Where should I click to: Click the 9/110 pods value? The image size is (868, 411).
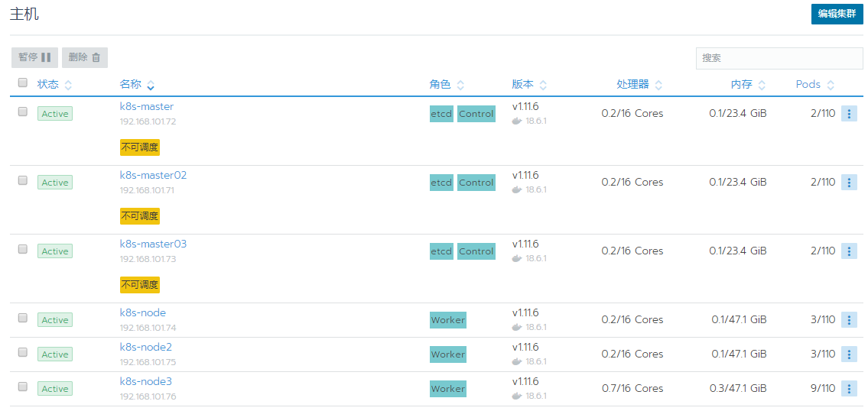coord(823,388)
